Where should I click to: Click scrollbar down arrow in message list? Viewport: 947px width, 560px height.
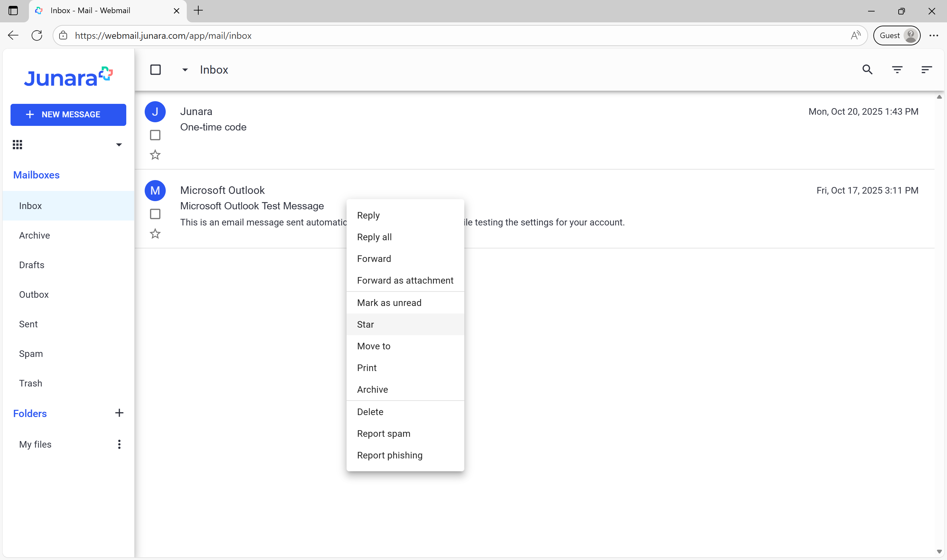pyautogui.click(x=939, y=552)
